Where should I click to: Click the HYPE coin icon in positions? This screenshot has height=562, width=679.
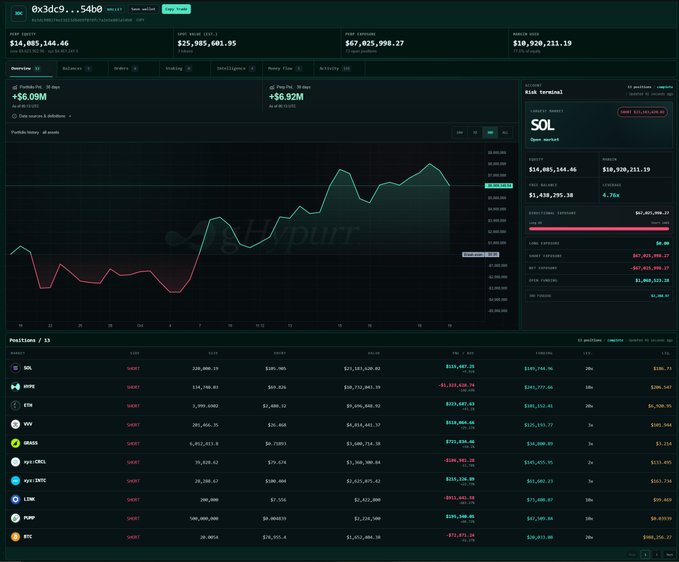(x=15, y=387)
